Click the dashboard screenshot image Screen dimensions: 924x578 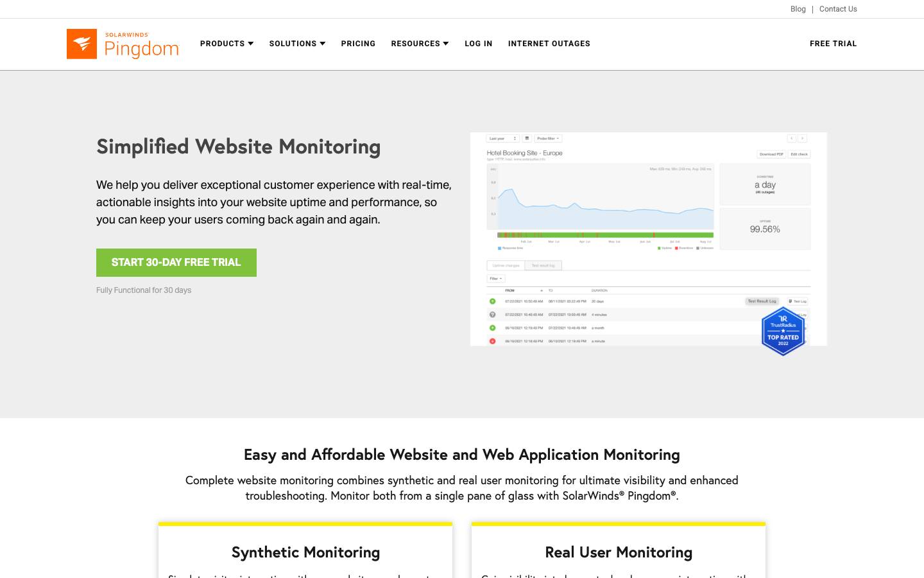point(648,239)
